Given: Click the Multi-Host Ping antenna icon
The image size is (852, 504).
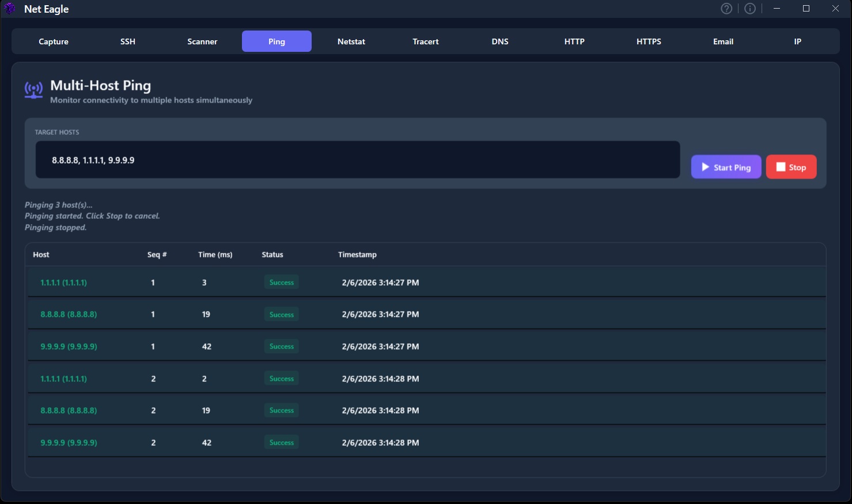Looking at the screenshot, I should pyautogui.click(x=33, y=90).
